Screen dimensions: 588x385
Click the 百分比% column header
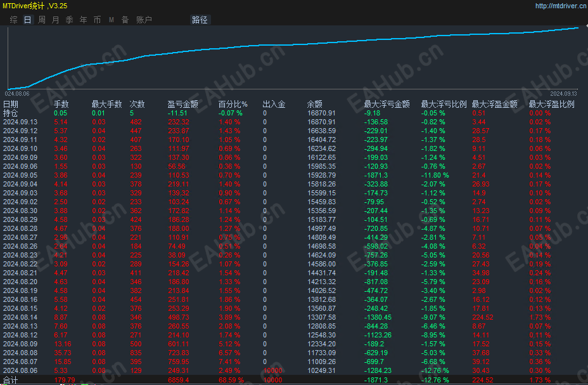(233, 104)
